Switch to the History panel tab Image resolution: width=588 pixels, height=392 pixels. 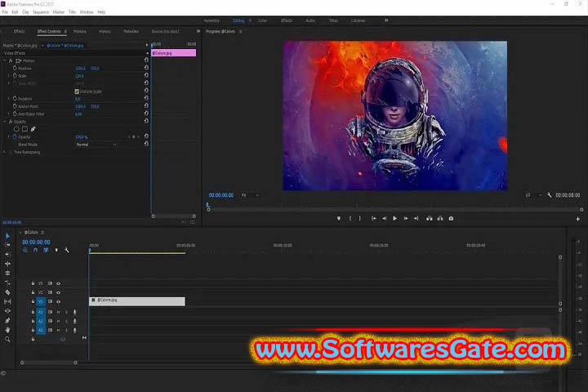pos(105,31)
